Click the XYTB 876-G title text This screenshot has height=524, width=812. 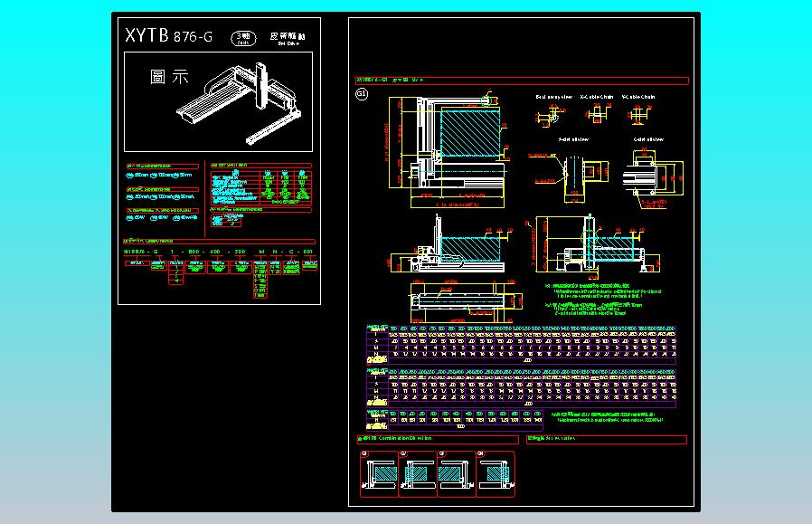click(x=169, y=36)
